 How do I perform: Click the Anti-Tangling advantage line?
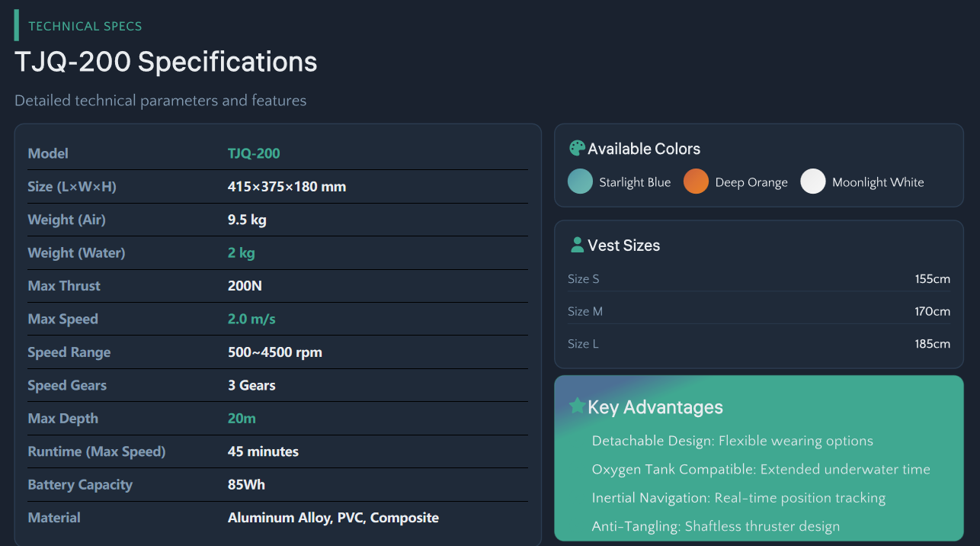[x=715, y=526]
